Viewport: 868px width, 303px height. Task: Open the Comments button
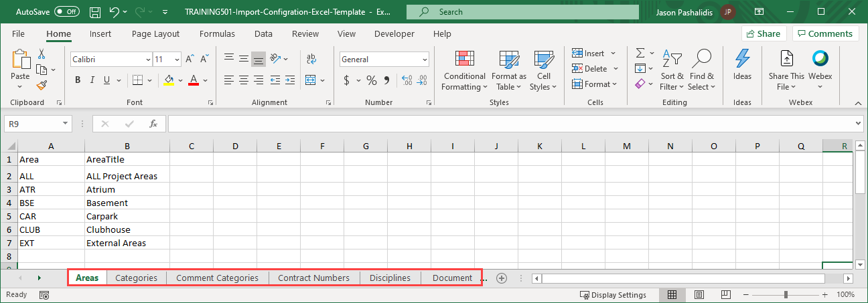tap(825, 33)
